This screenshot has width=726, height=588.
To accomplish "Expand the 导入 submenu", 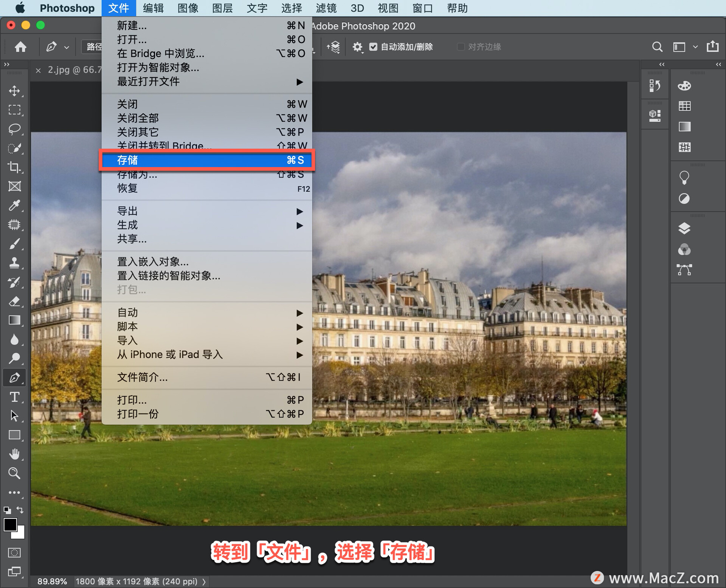I will [x=207, y=340].
